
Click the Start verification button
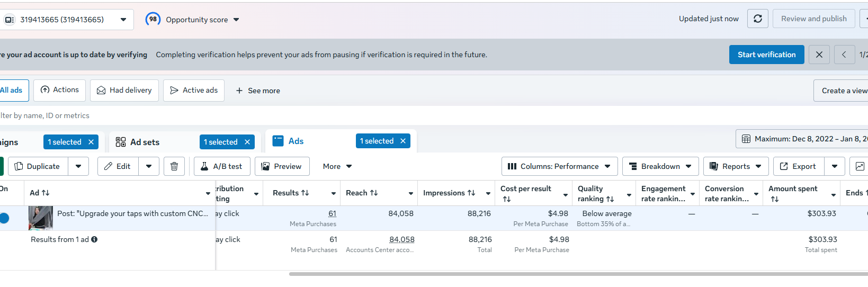(766, 55)
